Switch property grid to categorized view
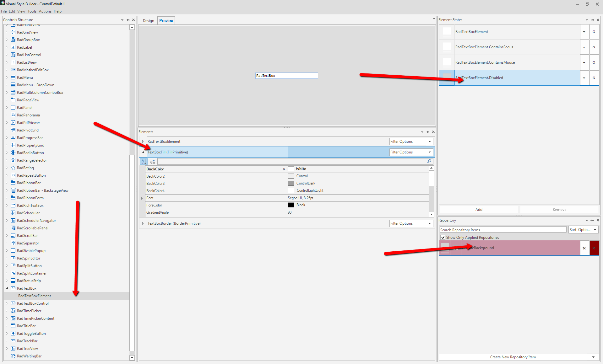603x364 pixels. [x=153, y=162]
